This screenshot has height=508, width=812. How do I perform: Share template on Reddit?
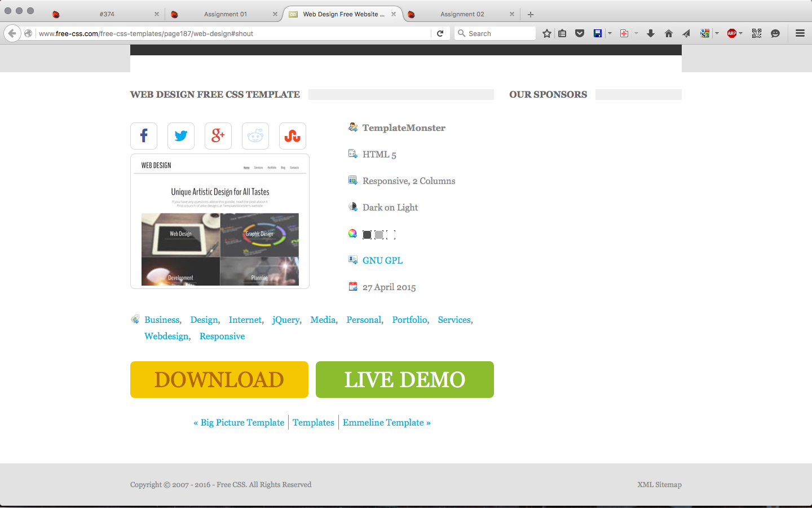click(255, 136)
